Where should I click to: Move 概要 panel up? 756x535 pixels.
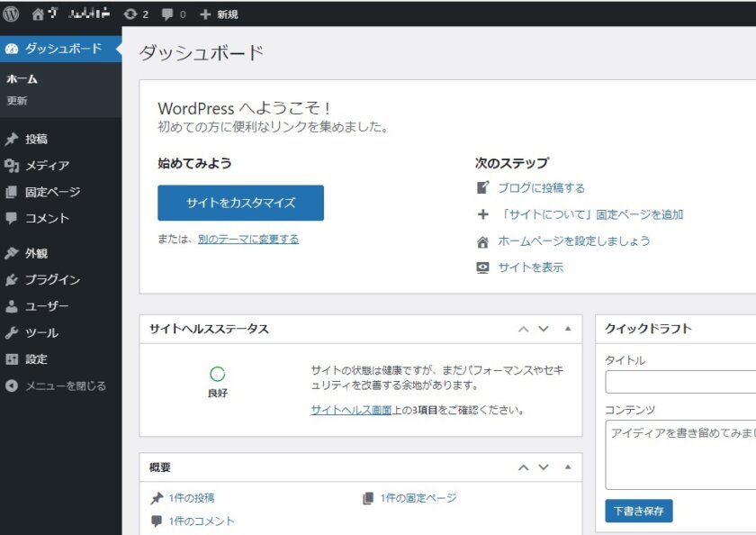pyautogui.click(x=523, y=467)
